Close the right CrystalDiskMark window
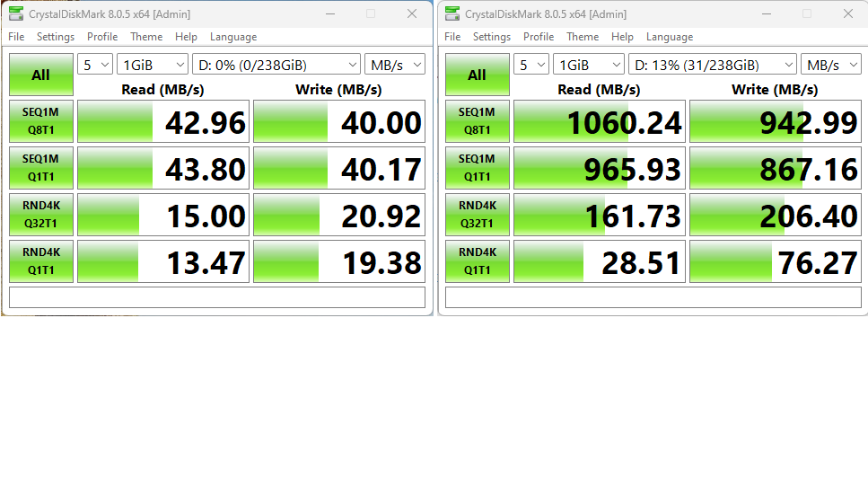 click(x=848, y=13)
